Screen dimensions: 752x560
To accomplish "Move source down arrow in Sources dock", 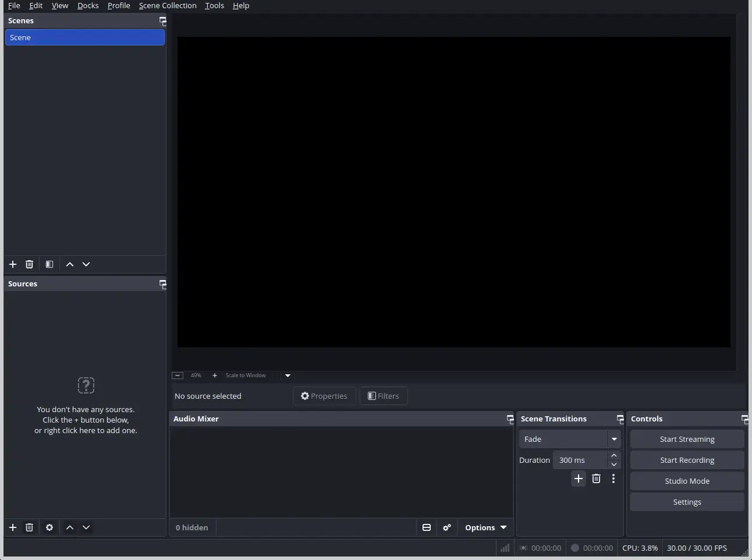I will 86,527.
